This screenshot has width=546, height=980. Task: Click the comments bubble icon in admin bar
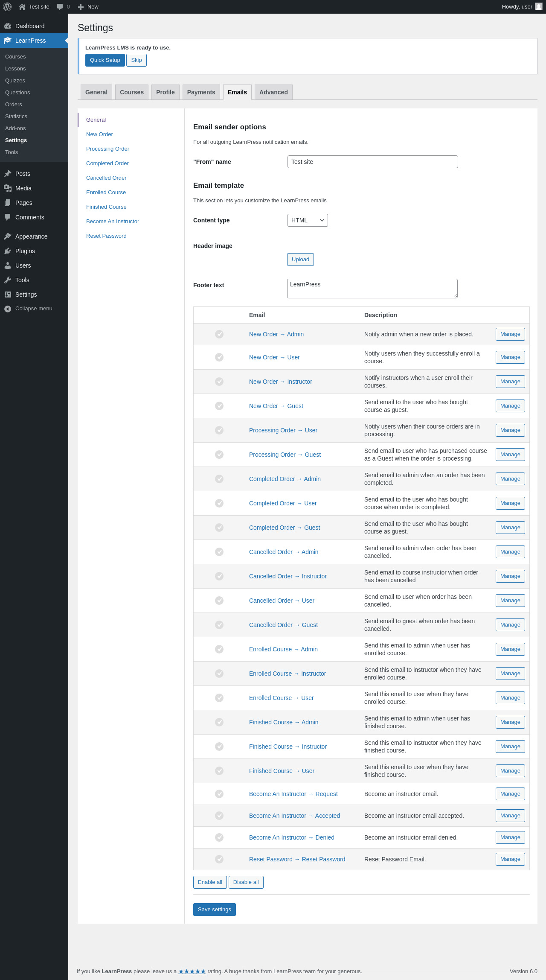pyautogui.click(x=60, y=7)
